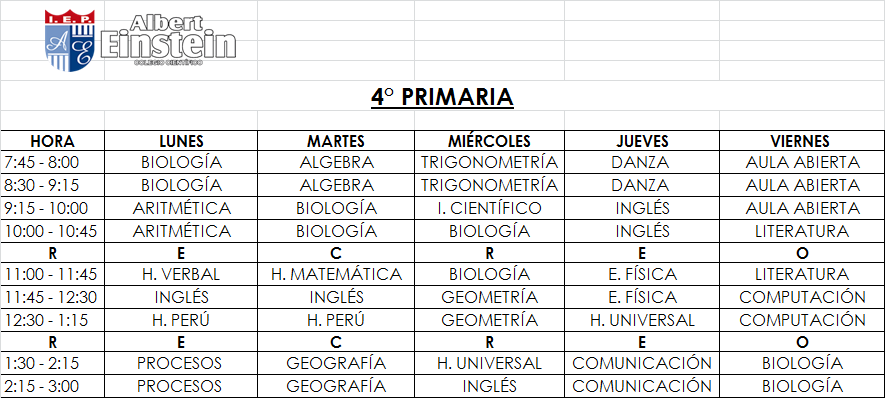Viewport: 885px width, 407px height.
Task: Select the HORA header cell
Action: [x=52, y=141]
